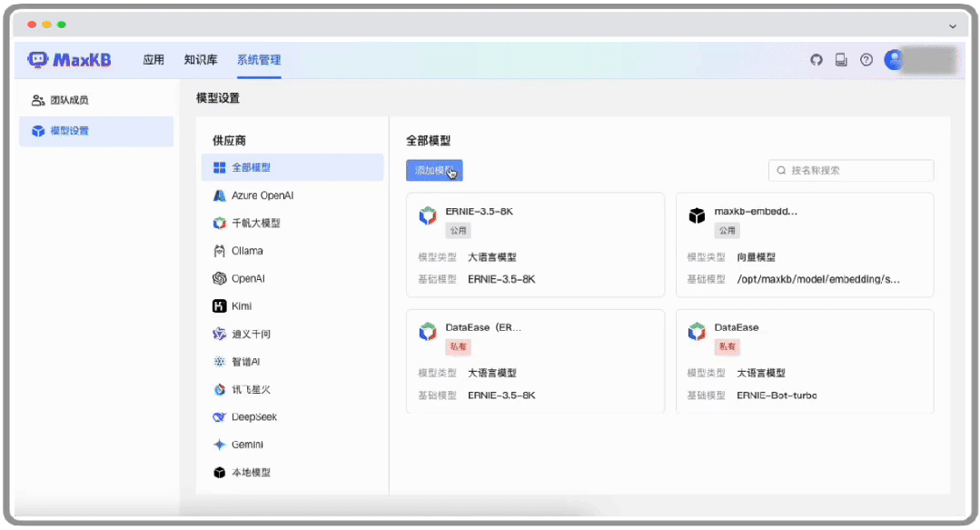Filter by DeepSeek provider
Viewport: 980px width, 530px height.
(292, 416)
